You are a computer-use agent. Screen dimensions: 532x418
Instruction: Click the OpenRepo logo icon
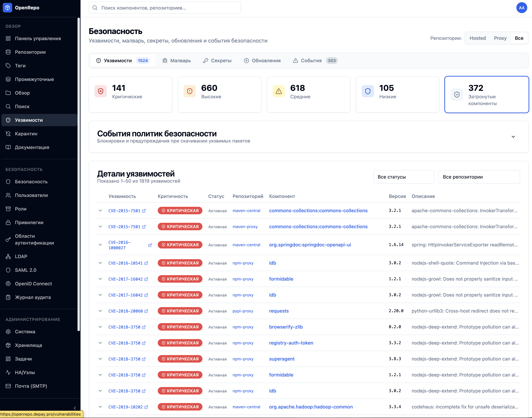7,8
